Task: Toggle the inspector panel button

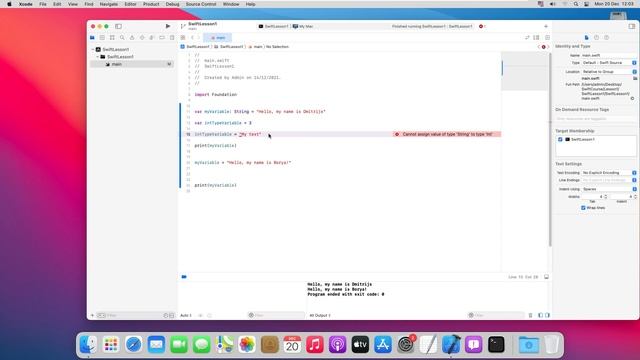Action: 632,26
